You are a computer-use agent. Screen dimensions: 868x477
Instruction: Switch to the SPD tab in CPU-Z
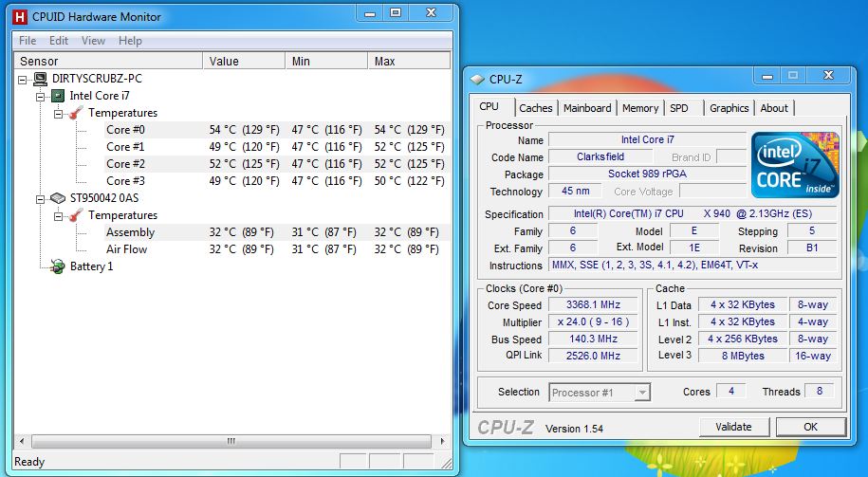[679, 108]
